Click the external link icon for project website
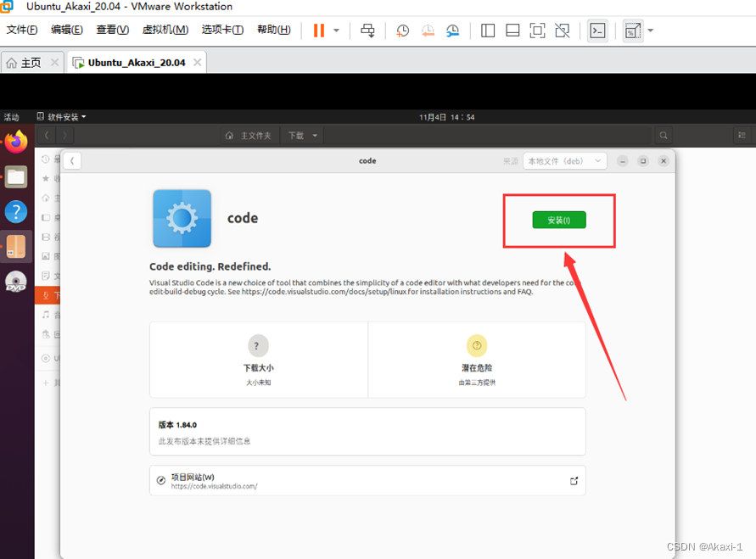756x559 pixels. tap(574, 481)
